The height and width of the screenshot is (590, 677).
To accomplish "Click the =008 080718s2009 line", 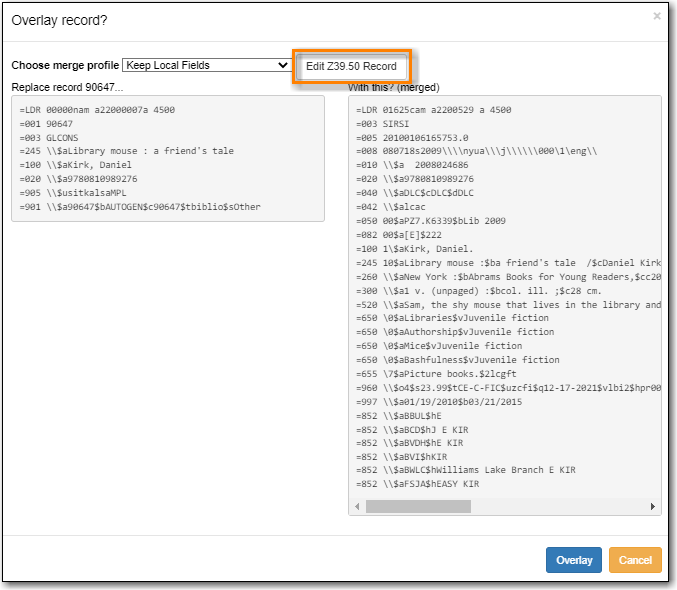I will coord(476,151).
